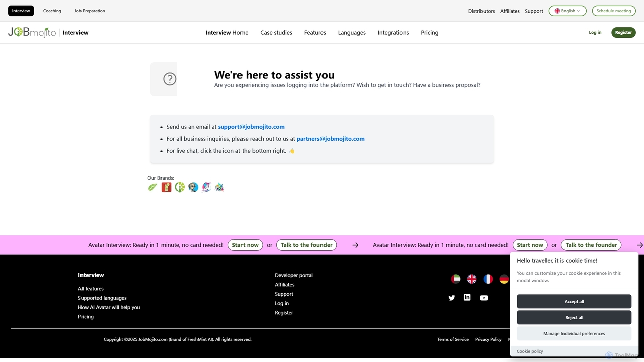644x362 pixels.
Task: Switch to the Job Preparation tab
Action: click(x=90, y=11)
